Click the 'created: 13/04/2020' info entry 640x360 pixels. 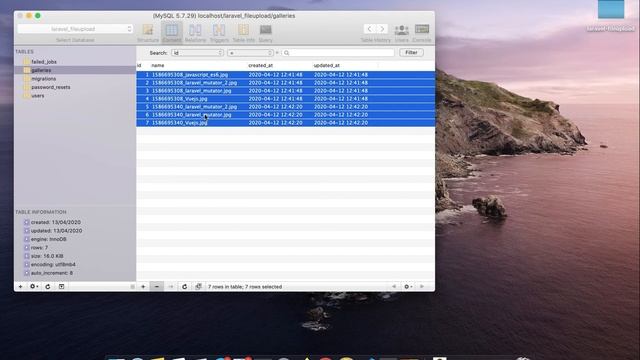pos(56,222)
